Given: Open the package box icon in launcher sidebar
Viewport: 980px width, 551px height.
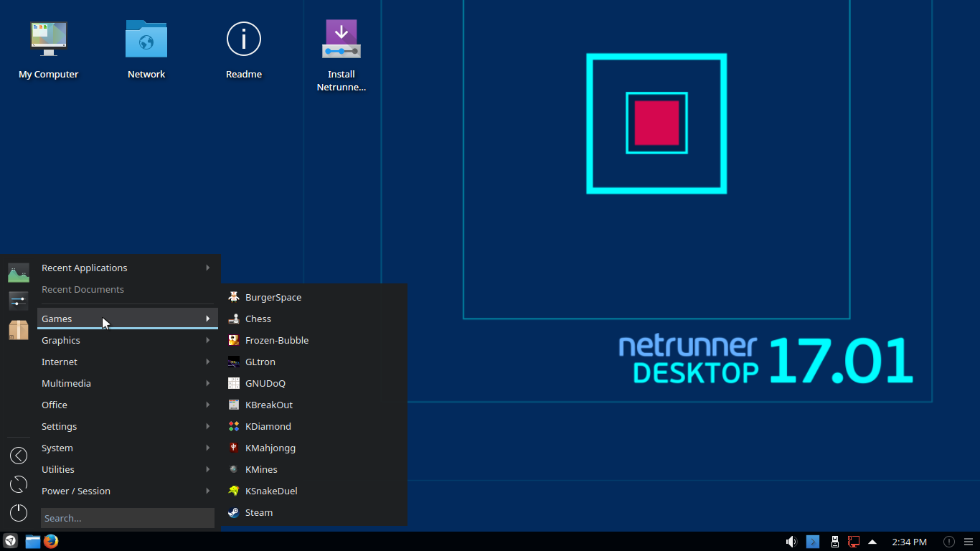Looking at the screenshot, I should (18, 331).
